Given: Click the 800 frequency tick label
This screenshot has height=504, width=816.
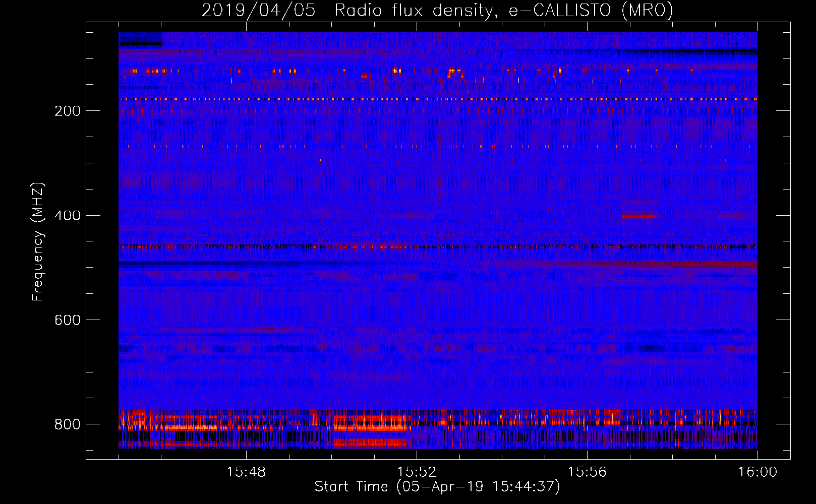Looking at the screenshot, I should click(68, 424).
